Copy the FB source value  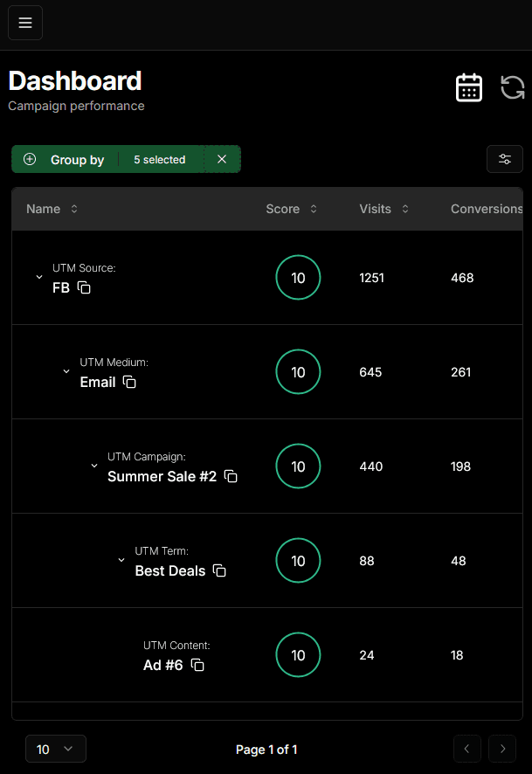(84, 287)
